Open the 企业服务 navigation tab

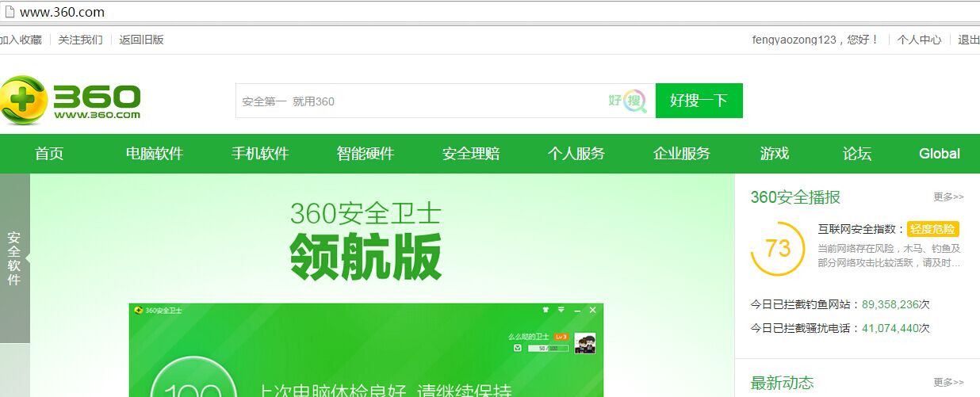pos(682,154)
